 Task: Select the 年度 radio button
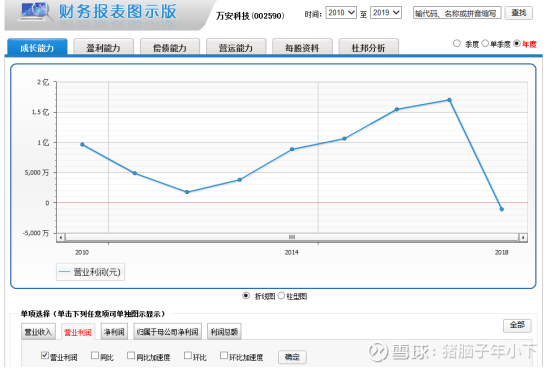[517, 43]
